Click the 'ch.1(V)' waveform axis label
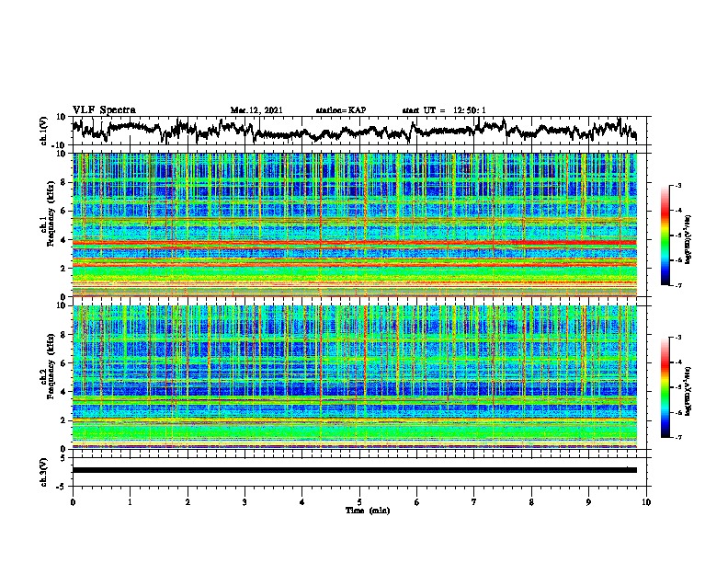This screenshot has height=563, width=728. tap(44, 131)
